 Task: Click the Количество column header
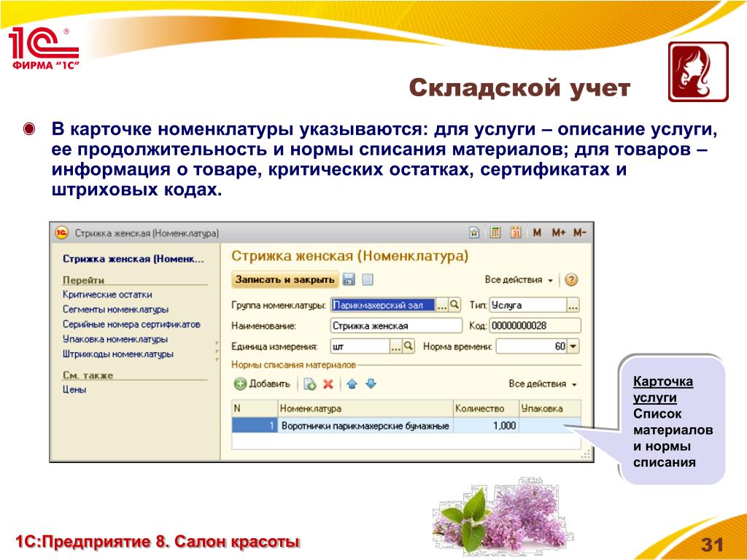485,408
